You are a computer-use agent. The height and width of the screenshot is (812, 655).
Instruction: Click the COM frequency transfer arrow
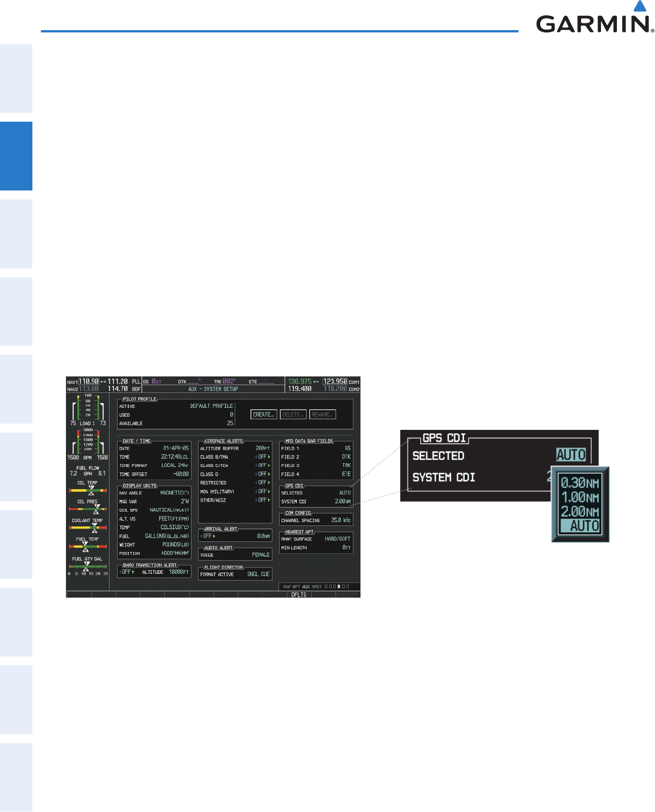(316, 382)
